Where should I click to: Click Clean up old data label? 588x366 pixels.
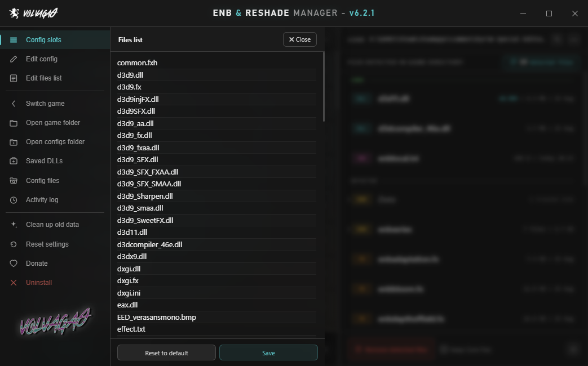coord(52,225)
